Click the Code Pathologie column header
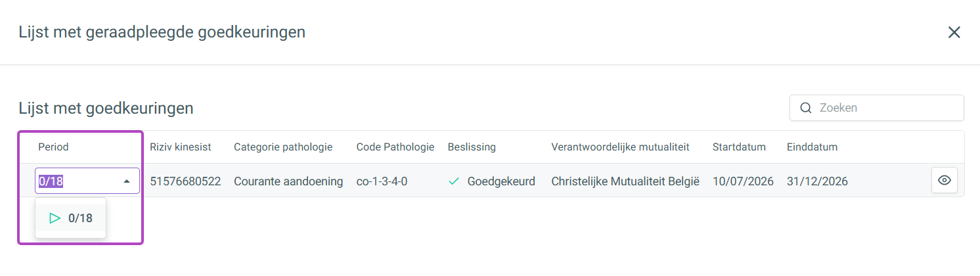The image size is (980, 276). click(x=395, y=147)
